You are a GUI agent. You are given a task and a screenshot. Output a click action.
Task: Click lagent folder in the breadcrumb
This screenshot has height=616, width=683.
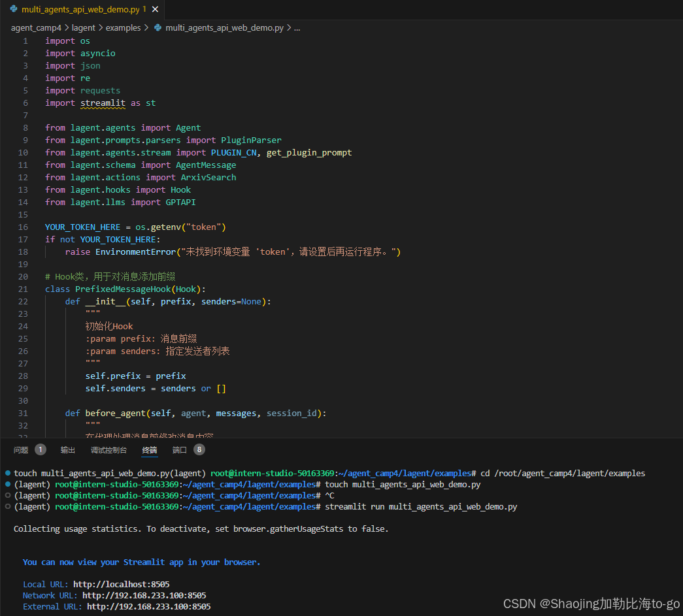(x=83, y=28)
